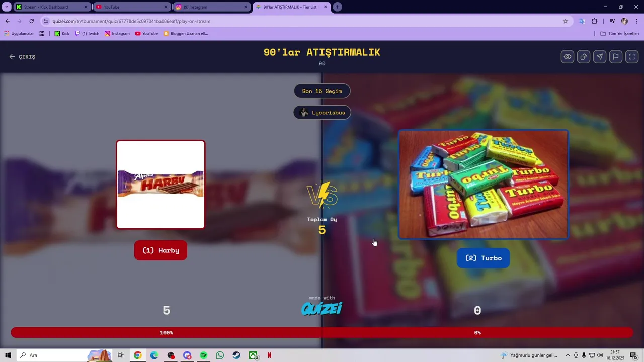The width and height of the screenshot is (644, 362).
Task: Open the Extensions puzzle icon
Action: 595,21
